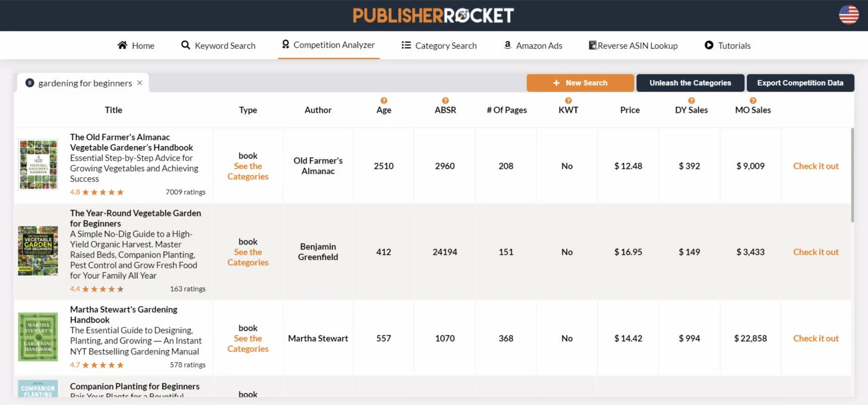
Task: Click the DY Sales help icon
Action: coord(692,101)
